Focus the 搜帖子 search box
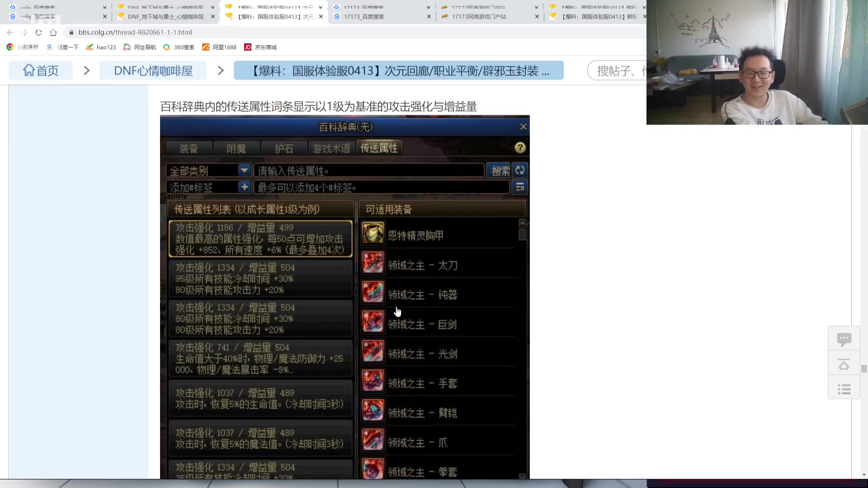The width and height of the screenshot is (868, 488). (618, 70)
